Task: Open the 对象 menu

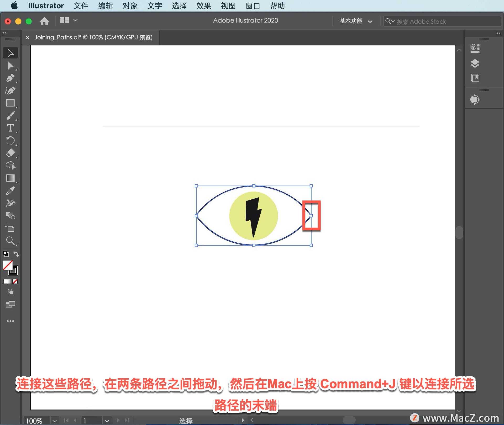Action: coord(130,6)
